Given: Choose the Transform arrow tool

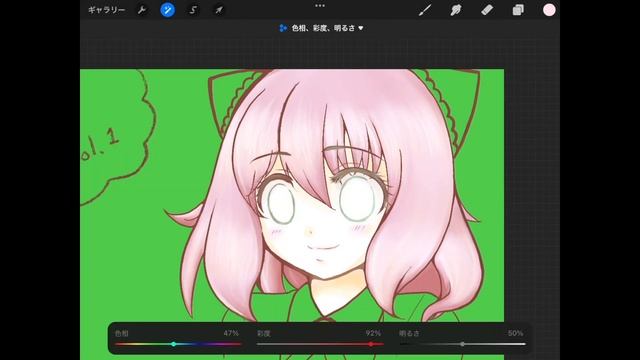Looking at the screenshot, I should tap(219, 10).
